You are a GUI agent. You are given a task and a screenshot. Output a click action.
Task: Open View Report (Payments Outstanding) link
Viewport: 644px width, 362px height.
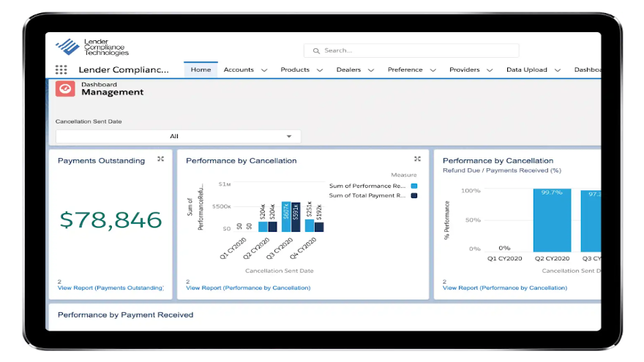[x=111, y=288]
